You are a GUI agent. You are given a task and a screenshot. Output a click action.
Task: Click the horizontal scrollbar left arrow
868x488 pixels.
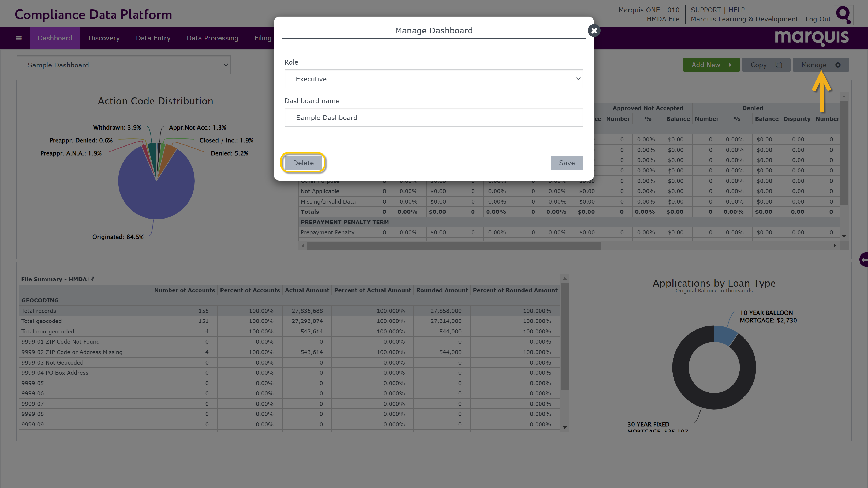pyautogui.click(x=303, y=246)
